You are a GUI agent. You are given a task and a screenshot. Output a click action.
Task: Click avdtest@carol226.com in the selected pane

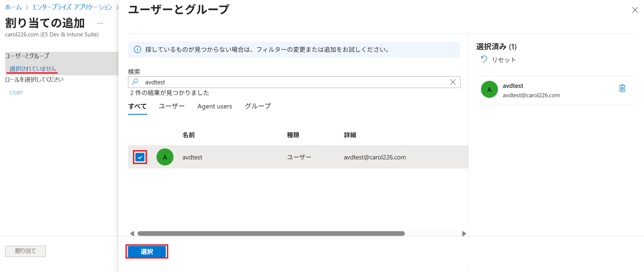[x=531, y=95]
